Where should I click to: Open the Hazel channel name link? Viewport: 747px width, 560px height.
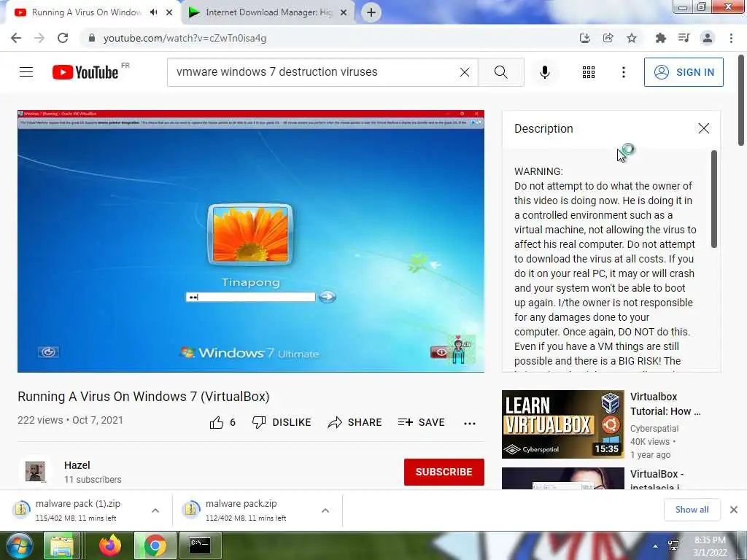click(x=77, y=465)
